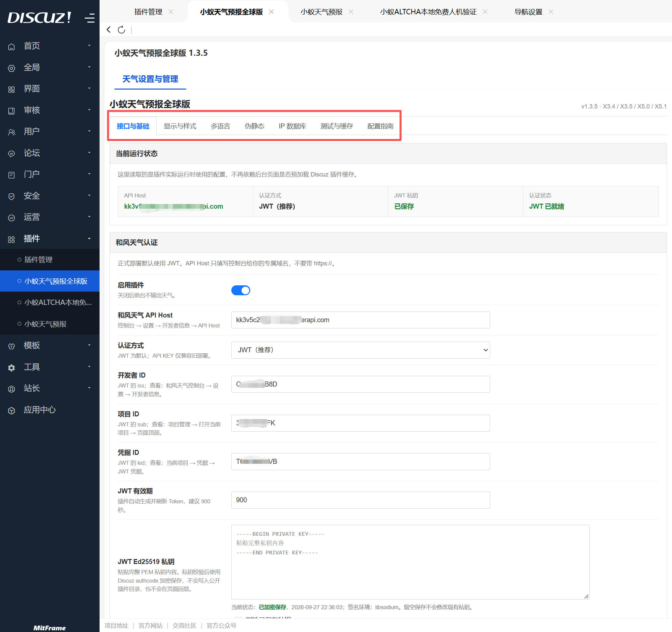Screen dimensions: 672x632
Task: Click the 审核 icon in sidebar
Action: pos(12,110)
